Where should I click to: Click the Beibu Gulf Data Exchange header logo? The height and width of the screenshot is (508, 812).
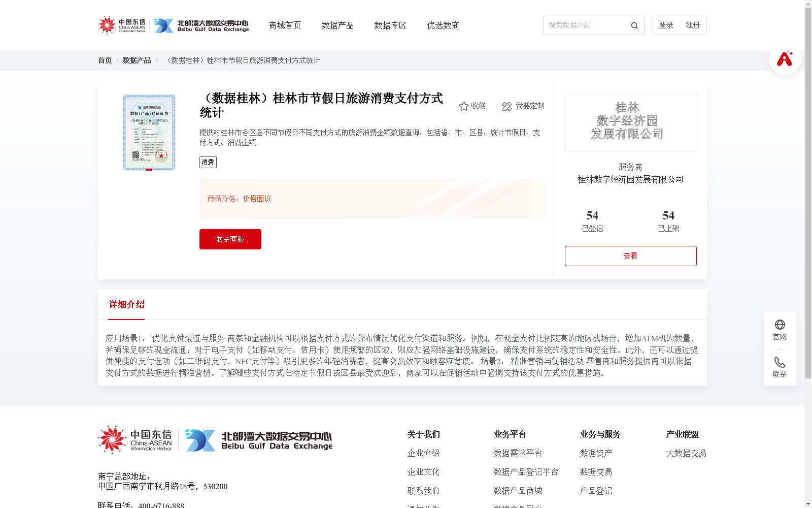pyautogui.click(x=201, y=26)
